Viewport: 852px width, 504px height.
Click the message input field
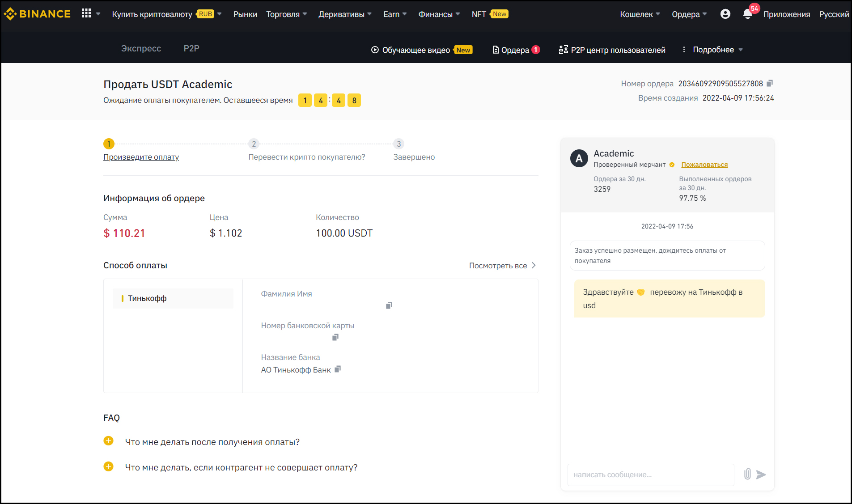click(651, 474)
